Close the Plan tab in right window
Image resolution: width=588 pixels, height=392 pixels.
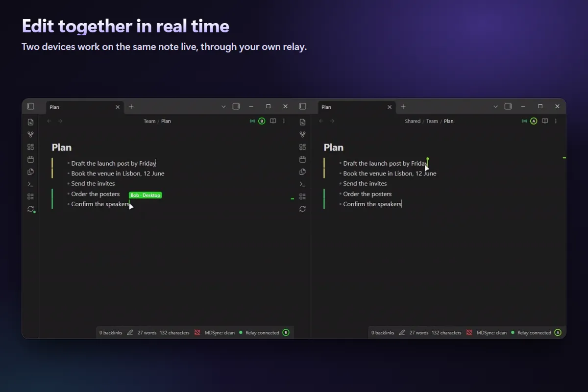coord(390,107)
